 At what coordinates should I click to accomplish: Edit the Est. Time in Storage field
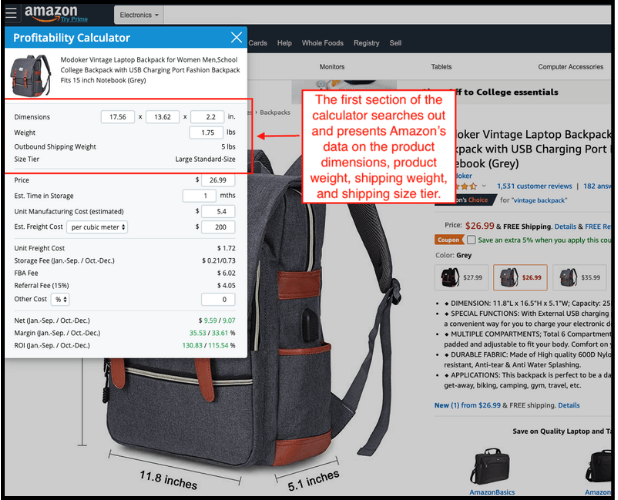coord(199,196)
